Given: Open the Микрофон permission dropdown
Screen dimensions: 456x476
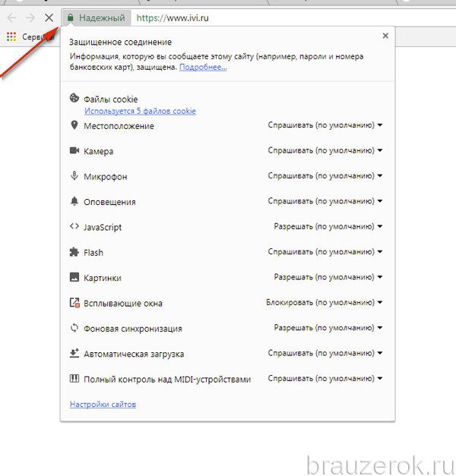Looking at the screenshot, I should click(325, 176).
